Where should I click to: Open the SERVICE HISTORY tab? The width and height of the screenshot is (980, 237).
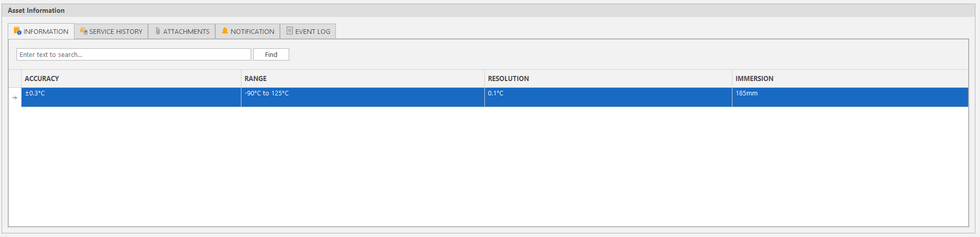111,31
